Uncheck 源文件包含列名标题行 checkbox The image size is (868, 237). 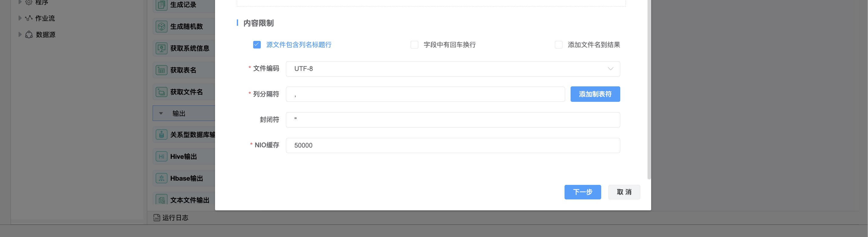[x=257, y=45]
